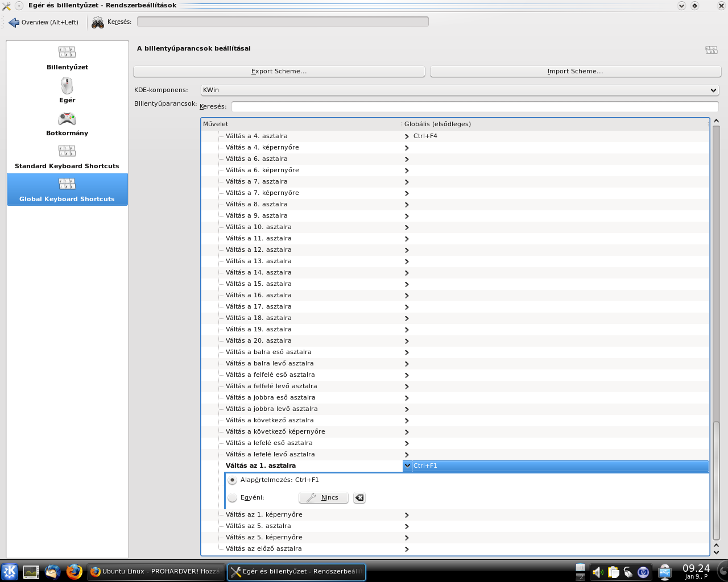This screenshot has height=582, width=728.
Task: Switch to the Ubuntu Linux - PROHARDVER Firefox window
Action: [156, 572]
